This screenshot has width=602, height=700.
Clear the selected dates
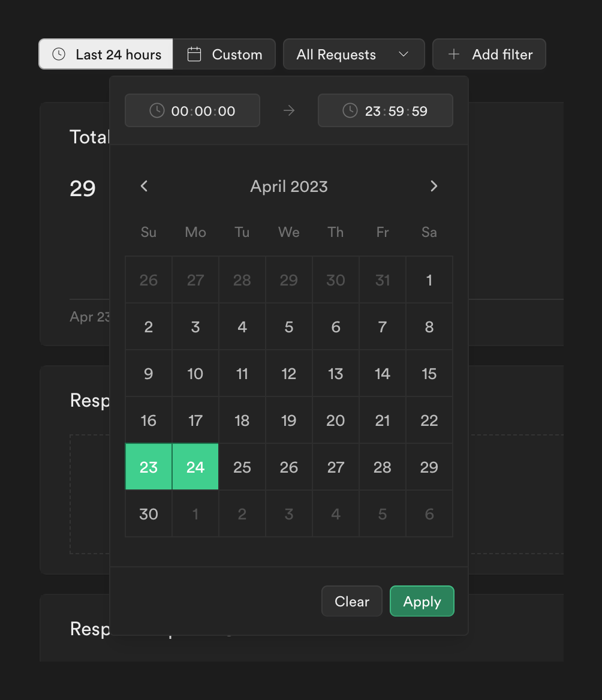click(x=351, y=601)
